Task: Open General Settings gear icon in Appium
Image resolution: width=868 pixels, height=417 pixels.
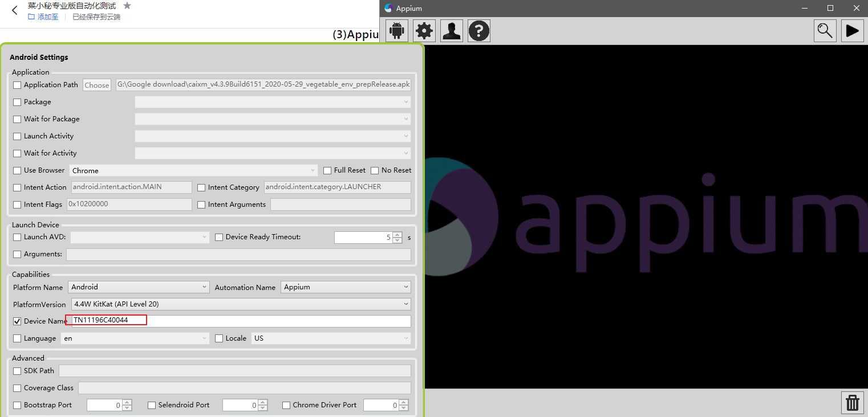Action: (424, 31)
